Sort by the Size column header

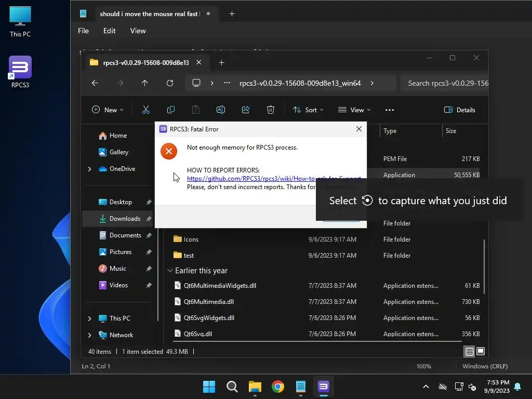pos(451,131)
